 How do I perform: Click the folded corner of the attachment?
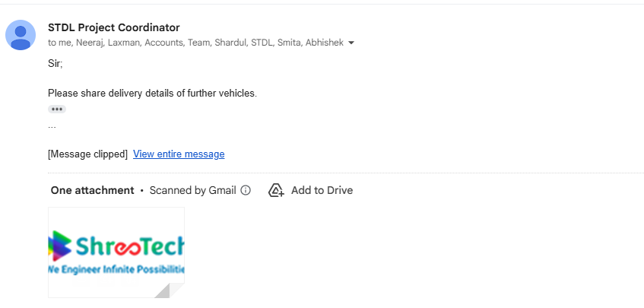click(x=169, y=288)
